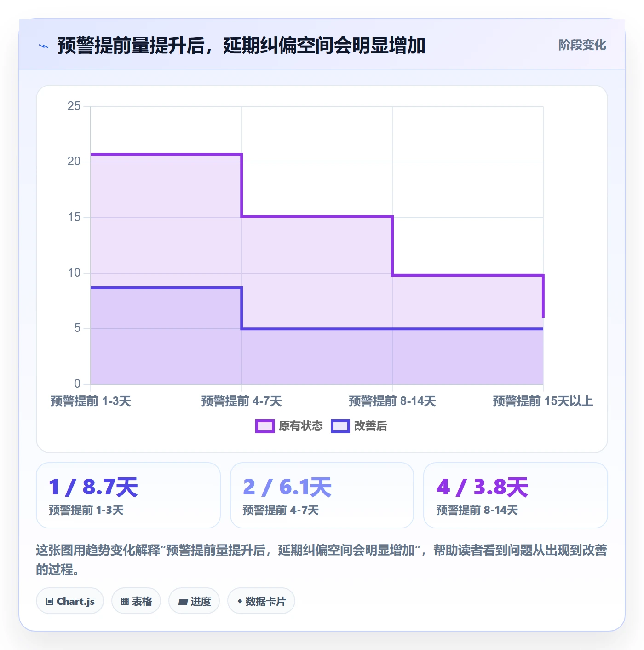Click the 改善后 legend label
Image resolution: width=644 pixels, height=650 pixels.
370,426
